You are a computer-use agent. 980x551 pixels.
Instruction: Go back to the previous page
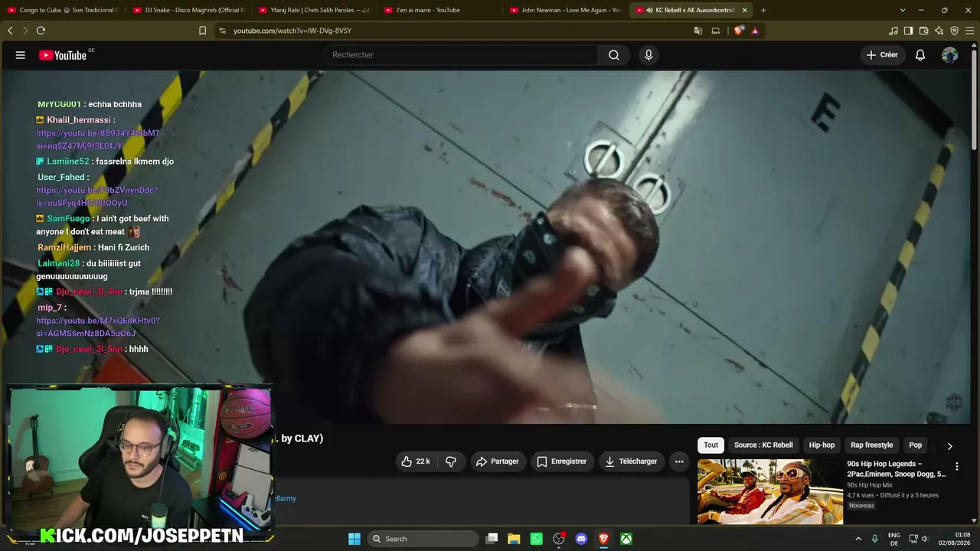pos(10,31)
